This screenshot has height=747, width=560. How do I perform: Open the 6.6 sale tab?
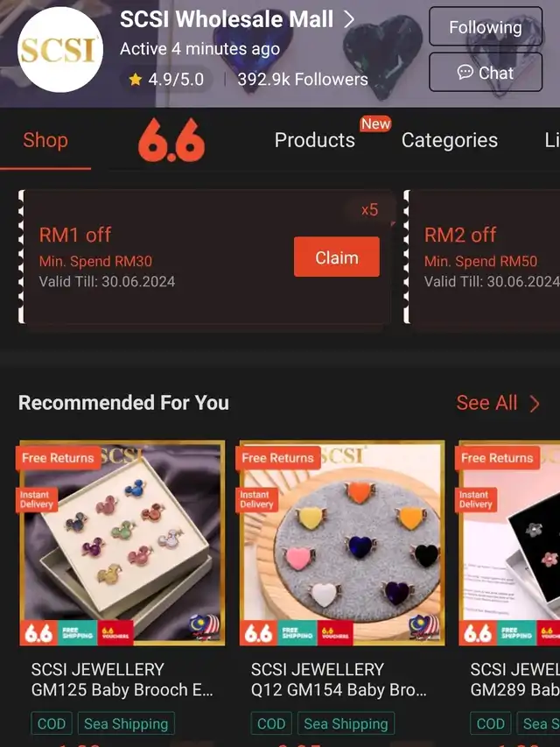coord(171,140)
